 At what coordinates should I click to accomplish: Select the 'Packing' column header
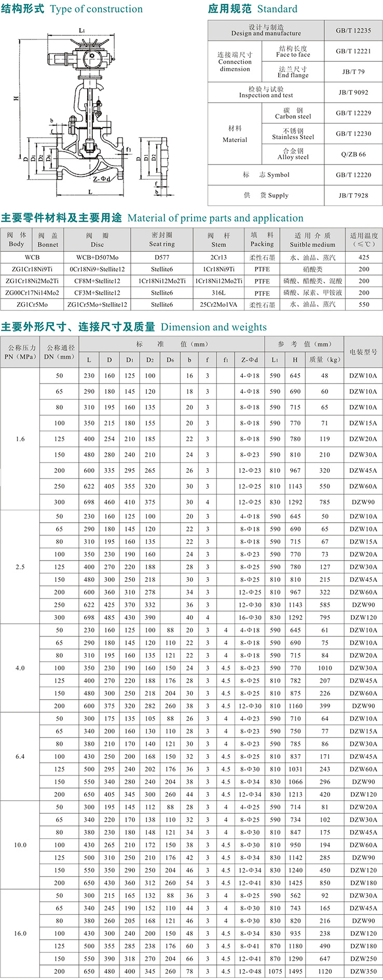262,240
